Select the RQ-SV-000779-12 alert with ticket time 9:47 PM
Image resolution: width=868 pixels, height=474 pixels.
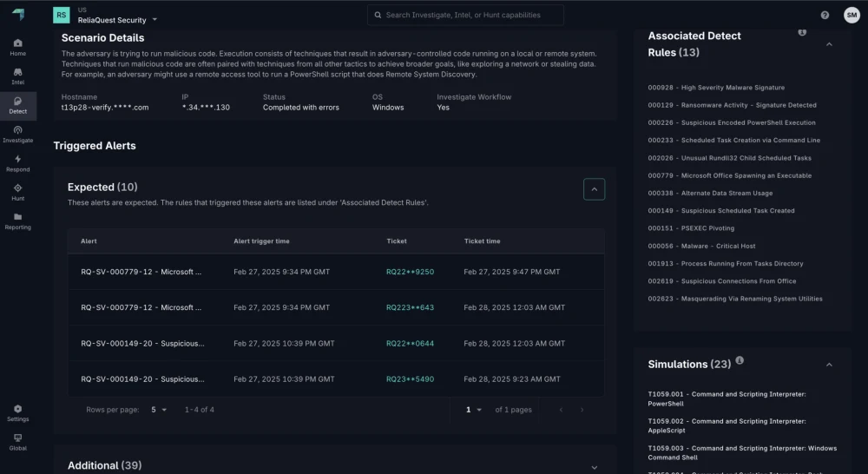336,272
